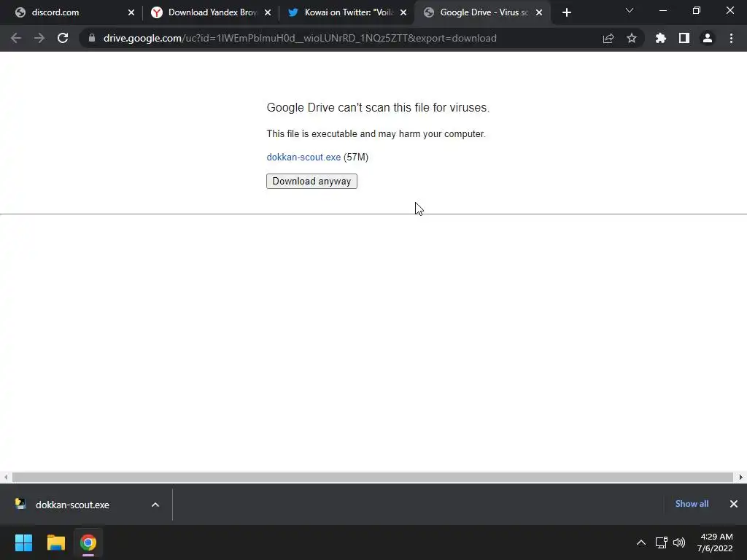Select the Google Drive Virus scan tab
The image size is (747, 560).
coord(484,12)
